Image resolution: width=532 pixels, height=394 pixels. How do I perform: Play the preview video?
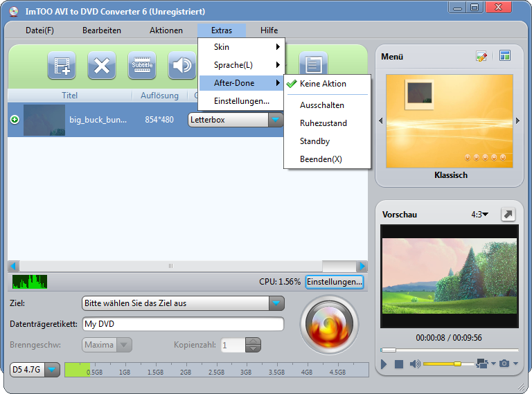point(384,364)
